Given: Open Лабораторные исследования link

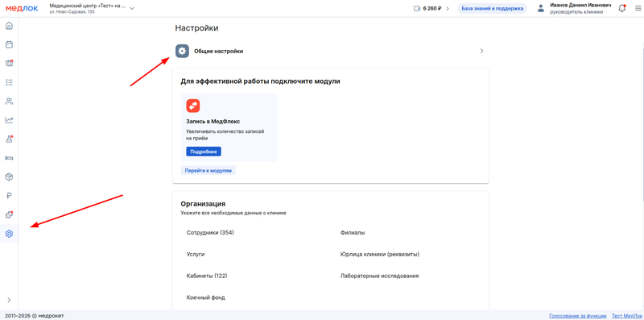Looking at the screenshot, I should click(x=379, y=276).
